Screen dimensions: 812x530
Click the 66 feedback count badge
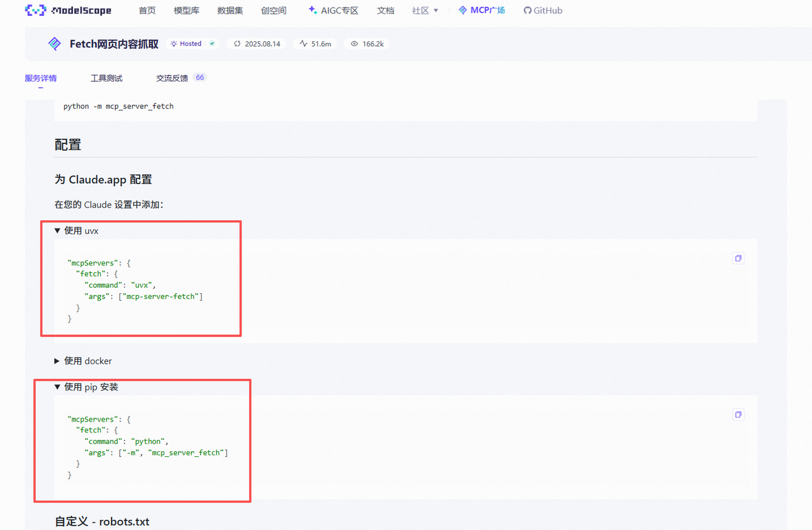click(x=200, y=77)
